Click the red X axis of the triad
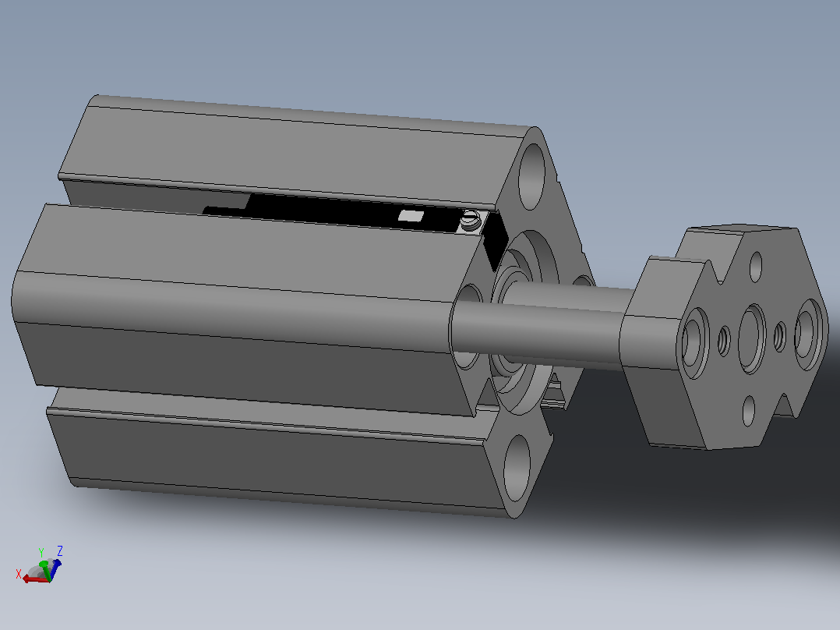Screen dimensions: 840x630 coord(34,579)
